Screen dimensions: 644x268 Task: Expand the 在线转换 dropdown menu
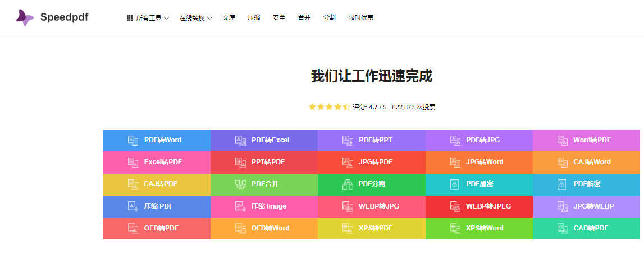[195, 18]
